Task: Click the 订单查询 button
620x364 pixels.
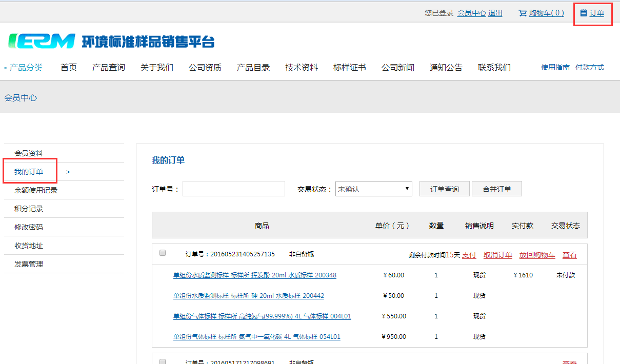Action: pyautogui.click(x=444, y=189)
